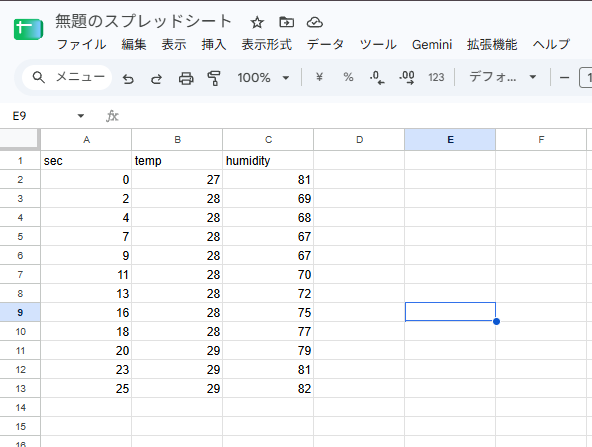Viewport: 592px width, 447px height.
Task: Search menus with the メニュー box
Action: [67, 77]
